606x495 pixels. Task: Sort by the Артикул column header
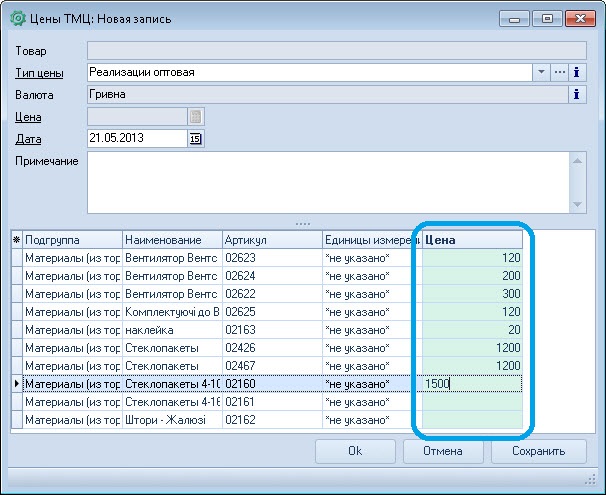[x=272, y=240]
